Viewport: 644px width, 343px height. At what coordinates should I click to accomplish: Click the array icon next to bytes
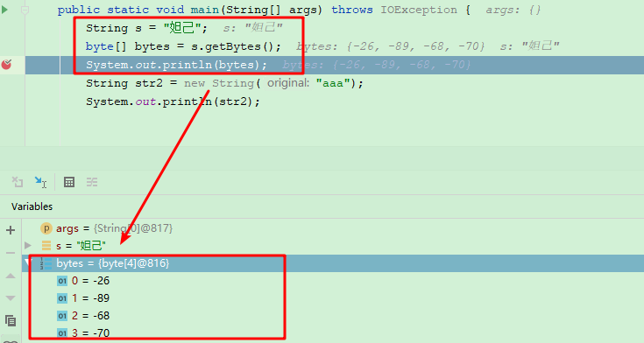46,263
